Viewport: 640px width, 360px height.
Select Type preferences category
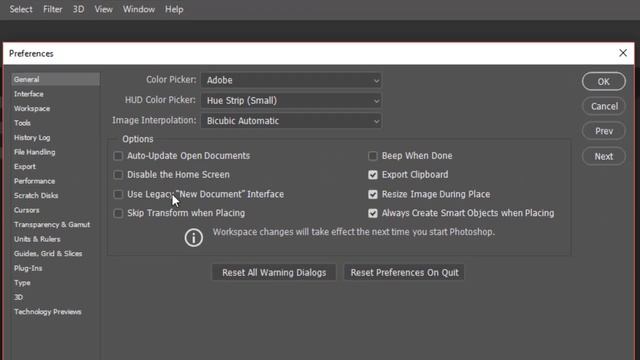pos(22,283)
